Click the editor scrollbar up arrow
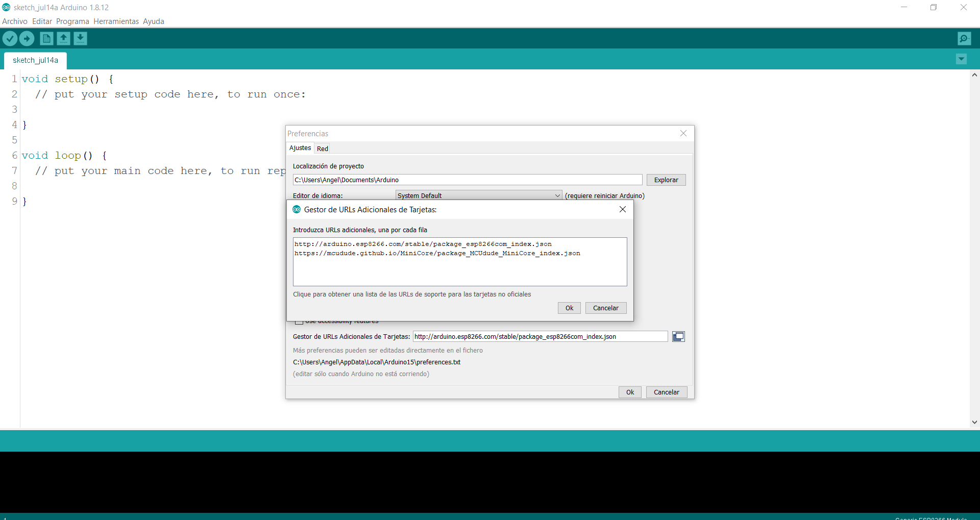The width and height of the screenshot is (980, 520). pyautogui.click(x=974, y=75)
